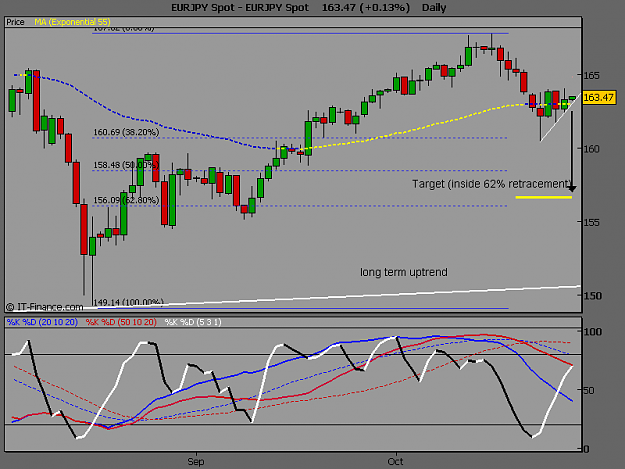The image size is (625, 469).
Task: Click the '%K %D (5 3 1)' stochastic label
Action: point(193,322)
